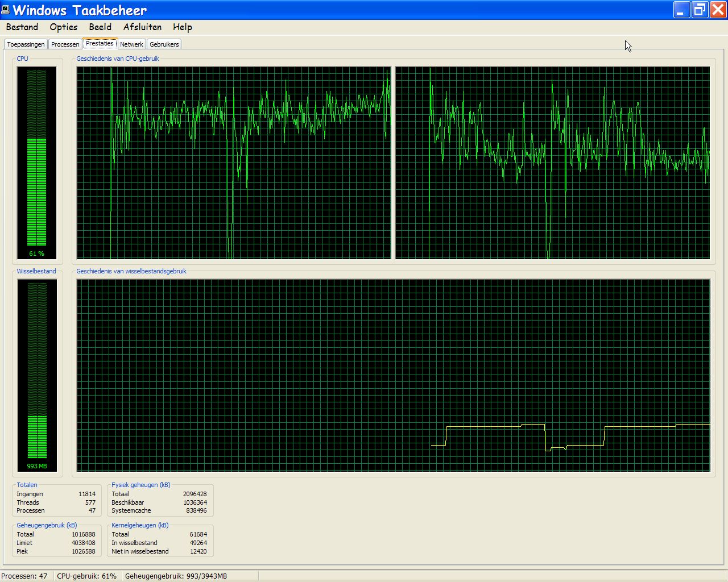The image size is (728, 582).
Task: Open the Afsluiten menu
Action: pos(142,27)
